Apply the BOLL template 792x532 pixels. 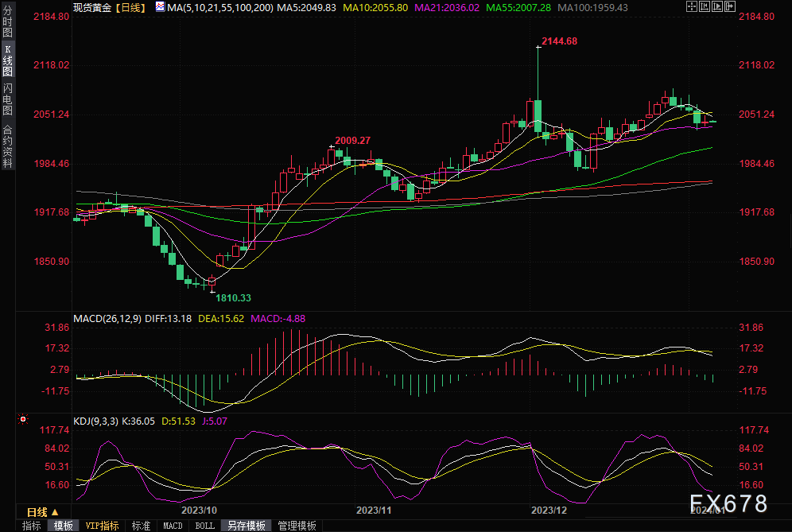204,526
